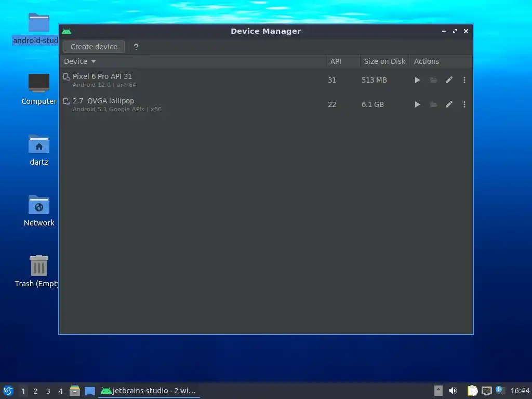Open the file manager launcher in taskbar

point(75,391)
